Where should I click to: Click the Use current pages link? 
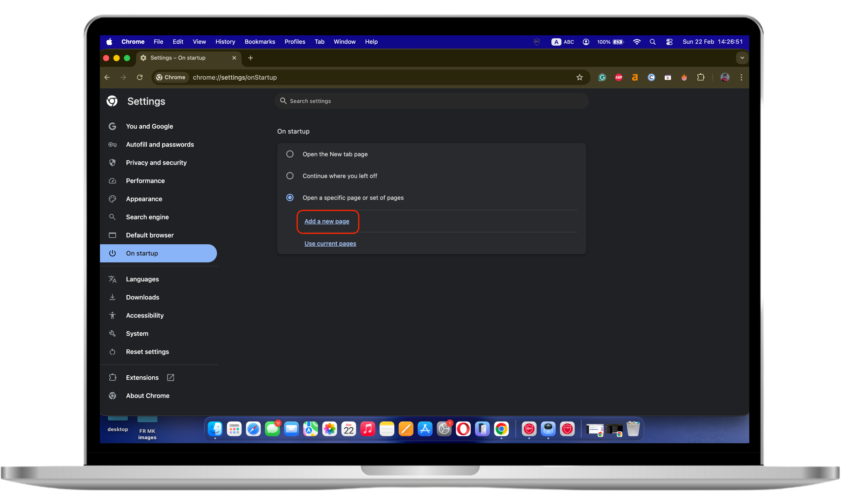(330, 243)
